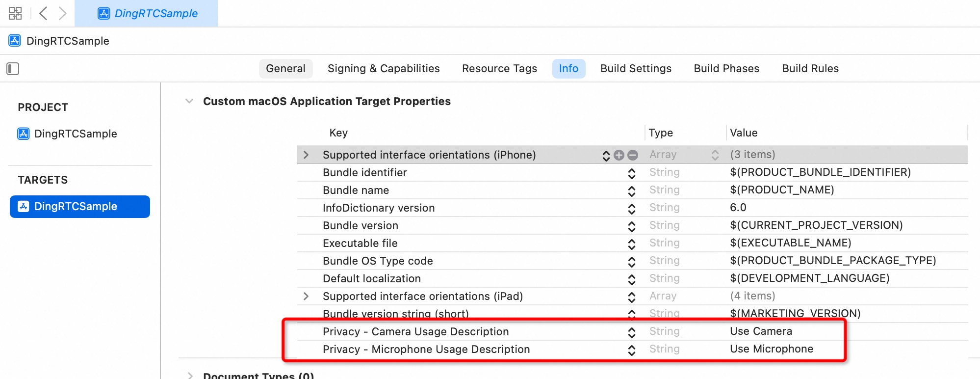Go forward with the right arrow
This screenshot has width=980, height=379.
pyautogui.click(x=62, y=13)
